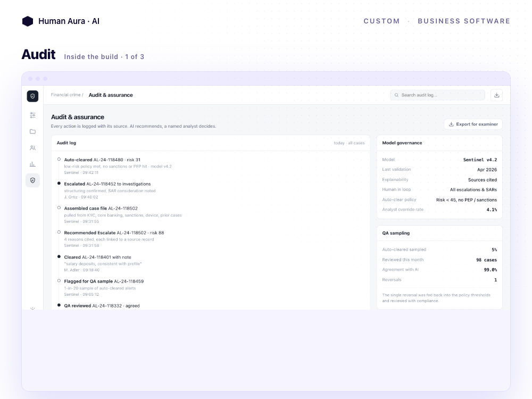Open the sliders settings icon in the sidebar
Viewport: 532px width, 399px height.
click(x=32, y=115)
